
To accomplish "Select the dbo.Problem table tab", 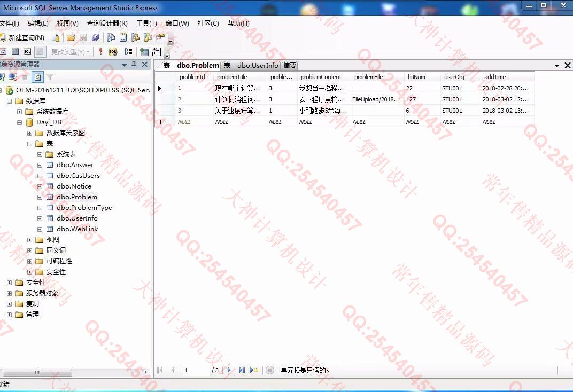I will (191, 66).
